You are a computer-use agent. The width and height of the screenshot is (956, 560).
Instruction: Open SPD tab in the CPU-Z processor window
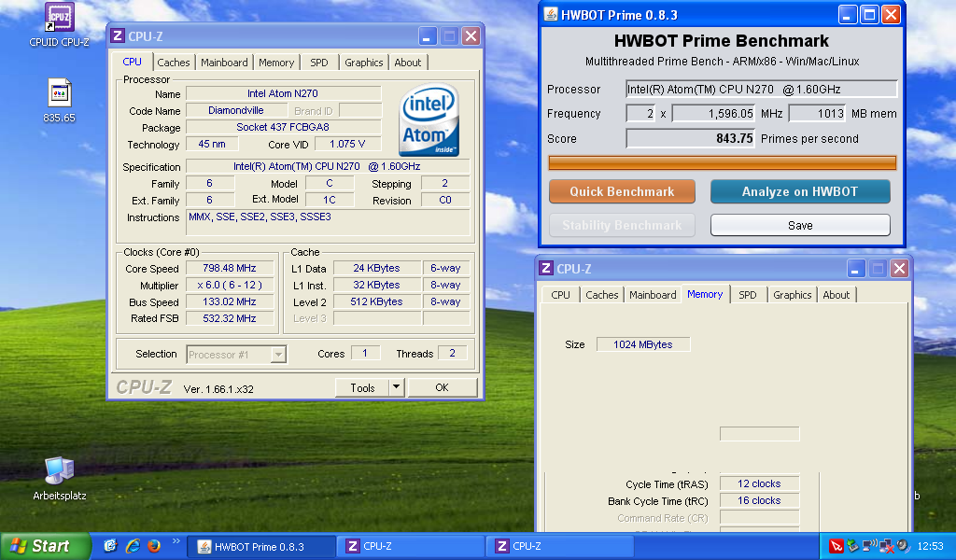pyautogui.click(x=319, y=63)
